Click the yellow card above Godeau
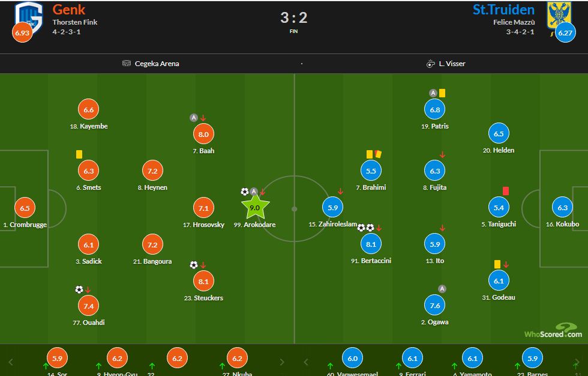 click(x=497, y=264)
